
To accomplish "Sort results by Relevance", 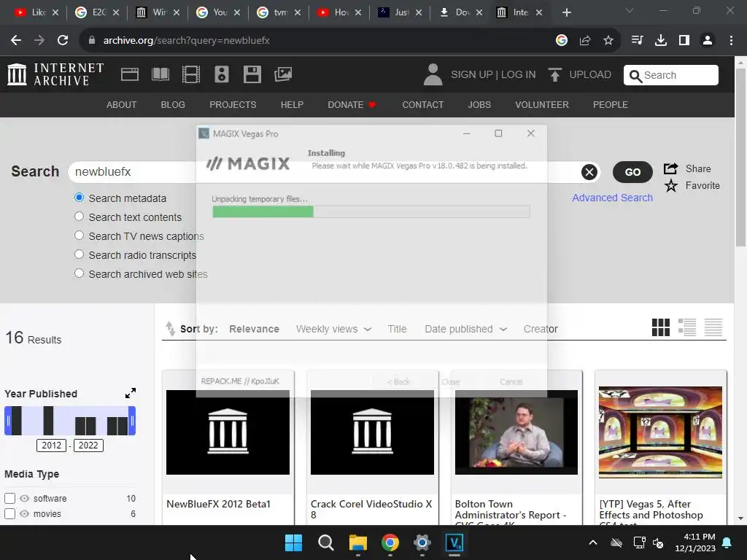I will pyautogui.click(x=254, y=329).
